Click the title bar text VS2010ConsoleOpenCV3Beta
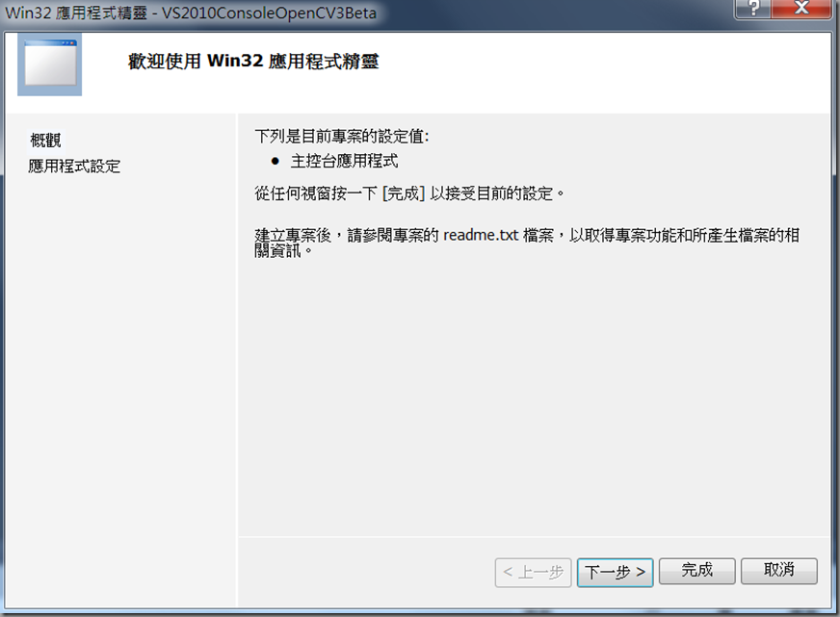840x617 pixels. [269, 13]
